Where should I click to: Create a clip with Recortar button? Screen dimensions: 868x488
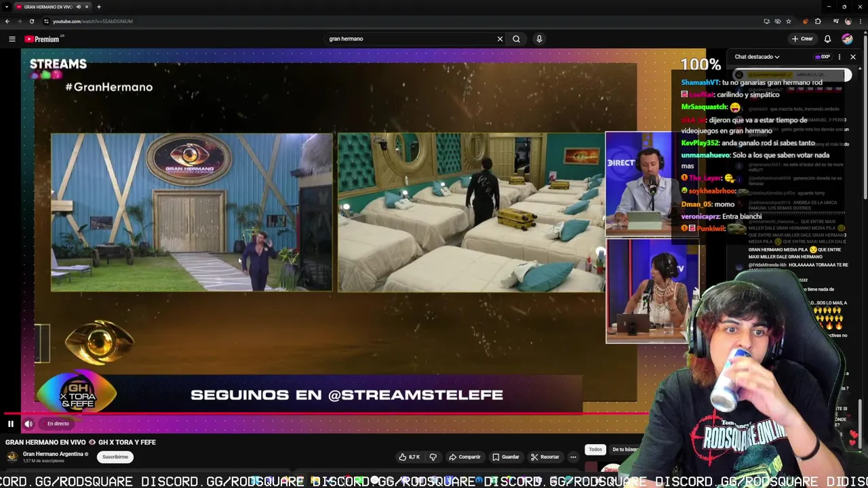coord(545,457)
